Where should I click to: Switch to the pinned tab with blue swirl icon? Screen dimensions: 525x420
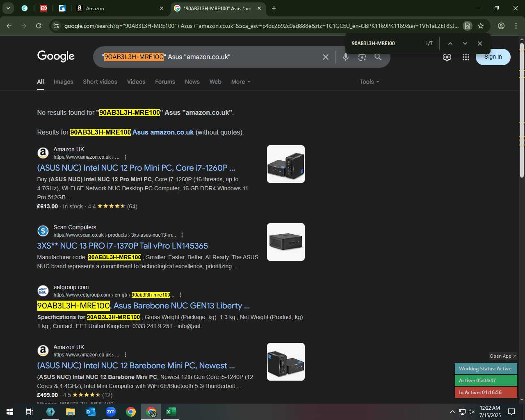(25, 8)
